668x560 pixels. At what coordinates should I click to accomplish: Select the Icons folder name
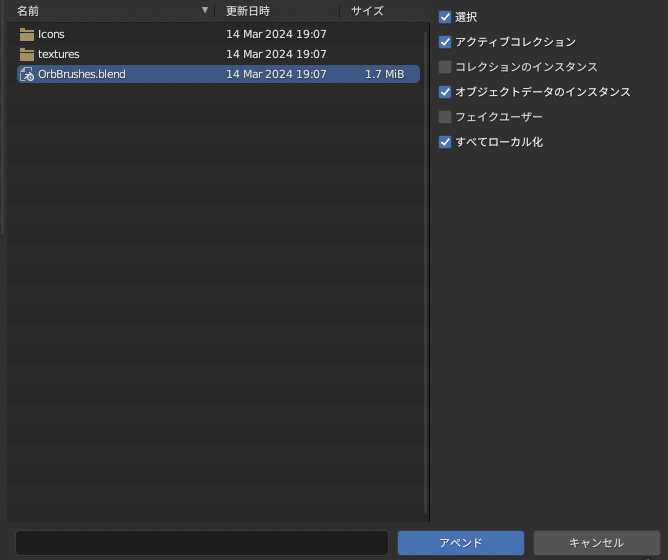click(x=51, y=34)
